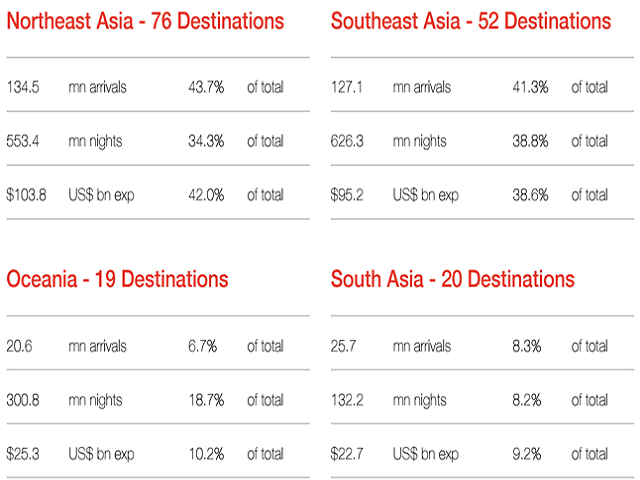Click the $103.8 expenditure value
Screen dimensions: 640x480
click(x=26, y=195)
